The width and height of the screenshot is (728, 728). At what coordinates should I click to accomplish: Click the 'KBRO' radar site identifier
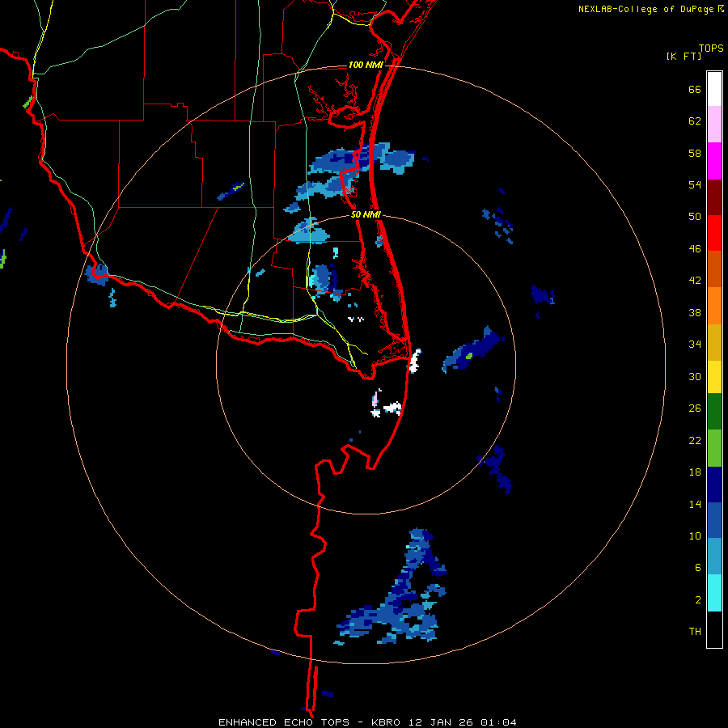coord(387,722)
